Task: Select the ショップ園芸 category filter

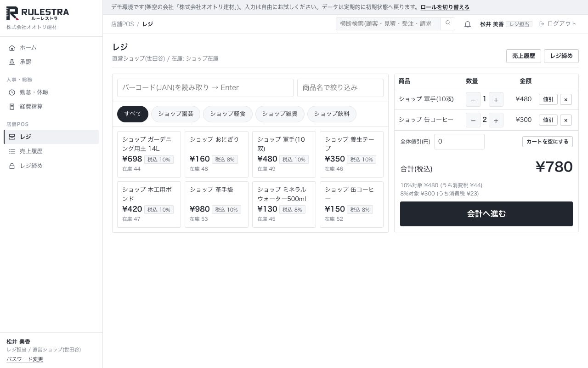Action: pos(176,114)
